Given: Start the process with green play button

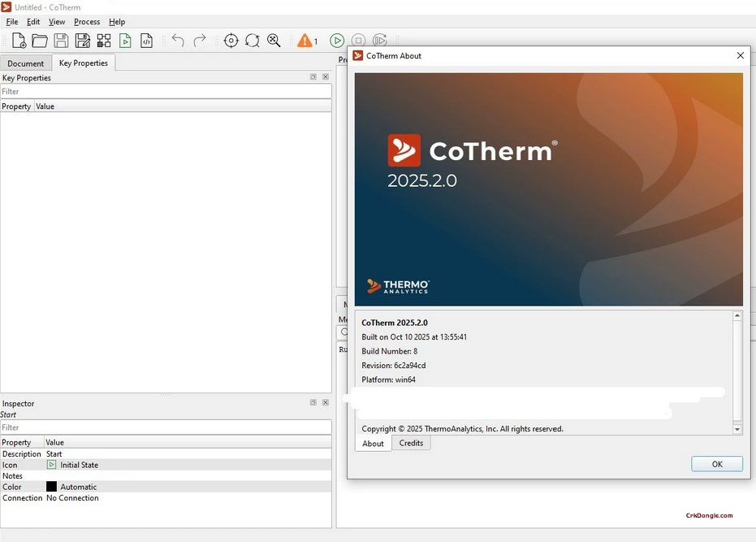Looking at the screenshot, I should (337, 41).
